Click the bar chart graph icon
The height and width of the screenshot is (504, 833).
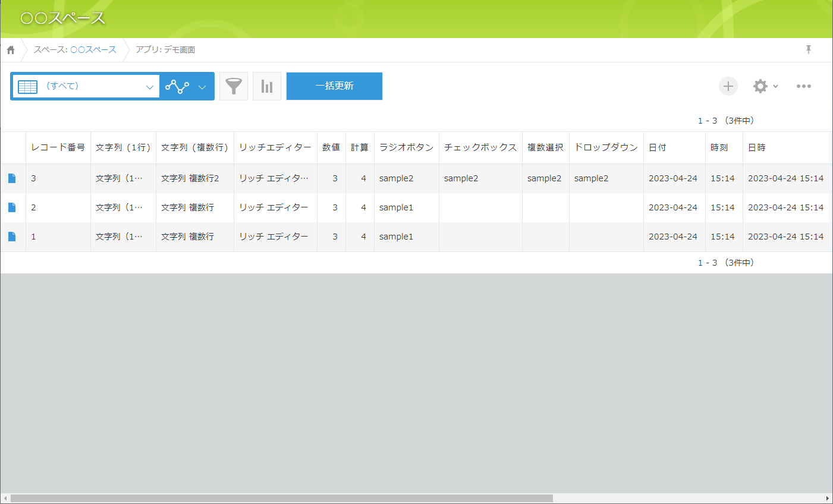pyautogui.click(x=266, y=86)
